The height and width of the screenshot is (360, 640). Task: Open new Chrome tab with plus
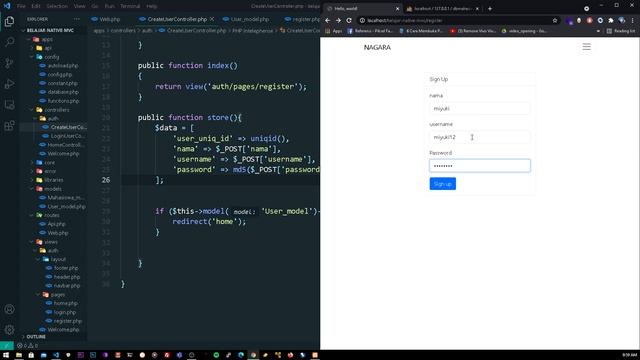tap(490, 9)
